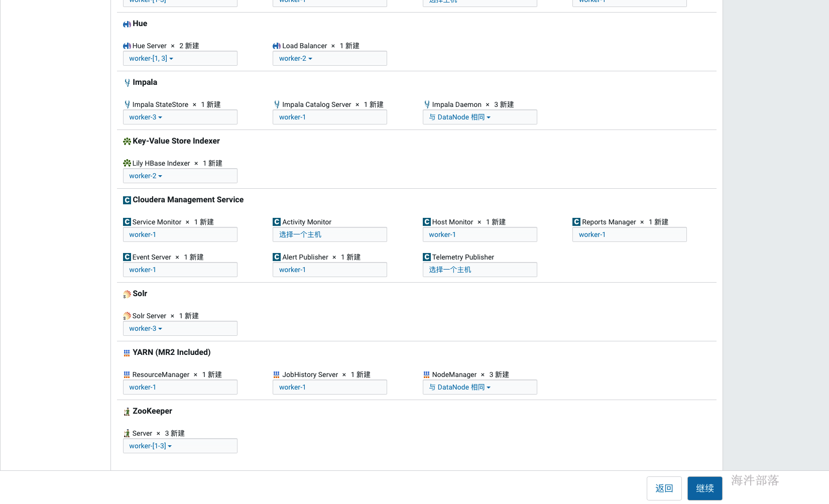Image resolution: width=829 pixels, height=504 pixels.
Task: Open Impala Daemon DataNode host dropdown
Action: coord(480,117)
